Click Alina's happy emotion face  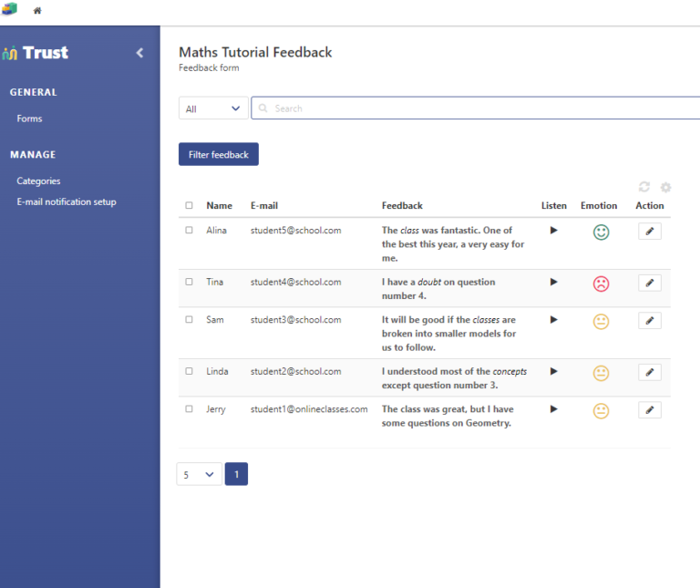click(x=601, y=232)
